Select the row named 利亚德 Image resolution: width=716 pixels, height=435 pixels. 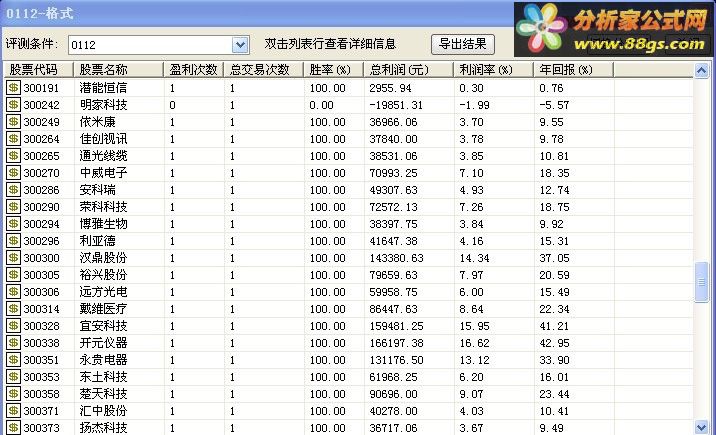pyautogui.click(x=349, y=241)
